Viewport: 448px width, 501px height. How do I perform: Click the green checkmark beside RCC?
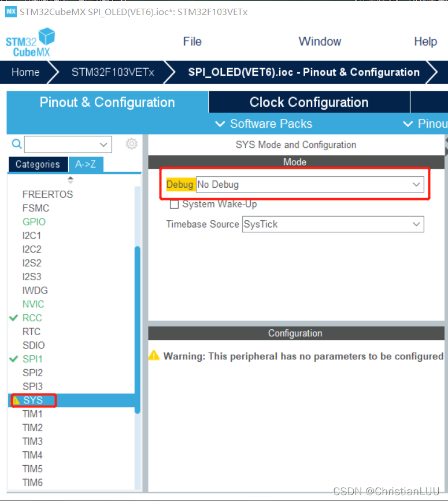point(14,318)
